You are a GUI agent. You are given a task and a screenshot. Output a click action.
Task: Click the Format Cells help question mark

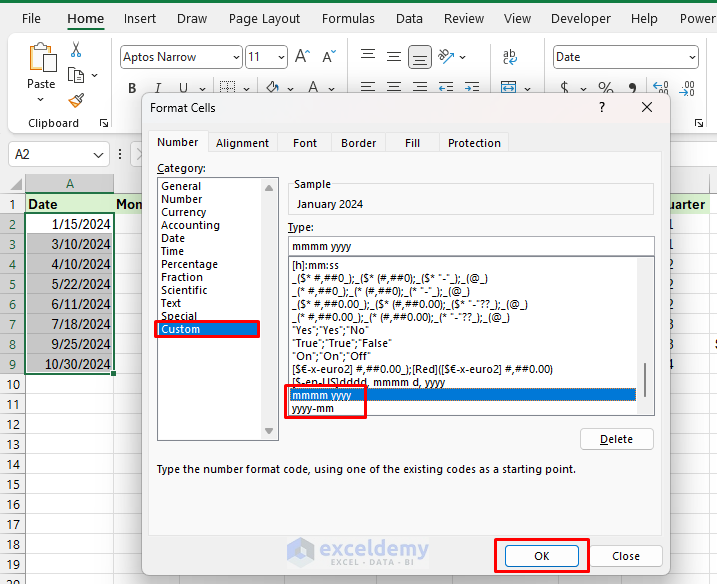(x=602, y=107)
